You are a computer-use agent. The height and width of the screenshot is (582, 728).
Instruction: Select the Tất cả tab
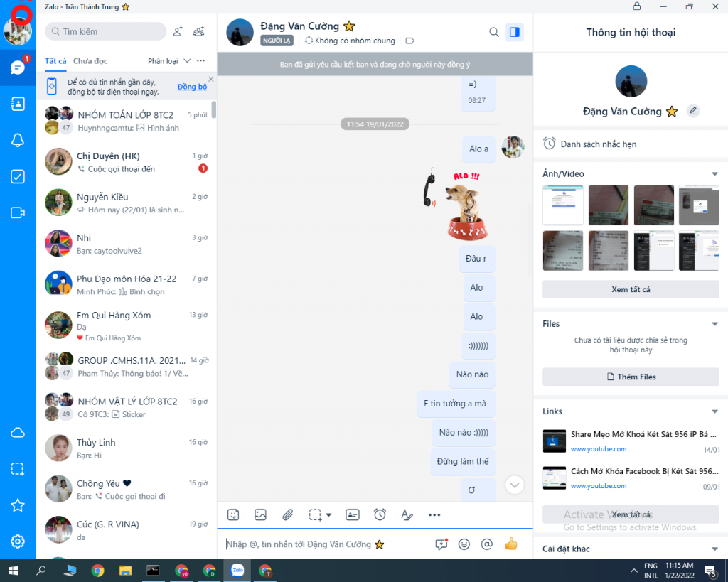55,61
